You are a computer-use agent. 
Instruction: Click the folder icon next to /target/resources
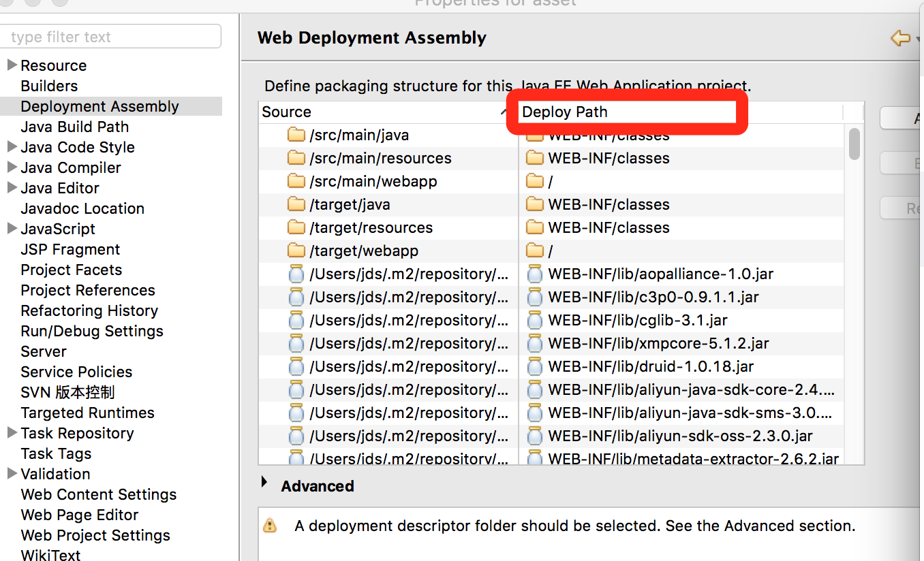coord(296,227)
